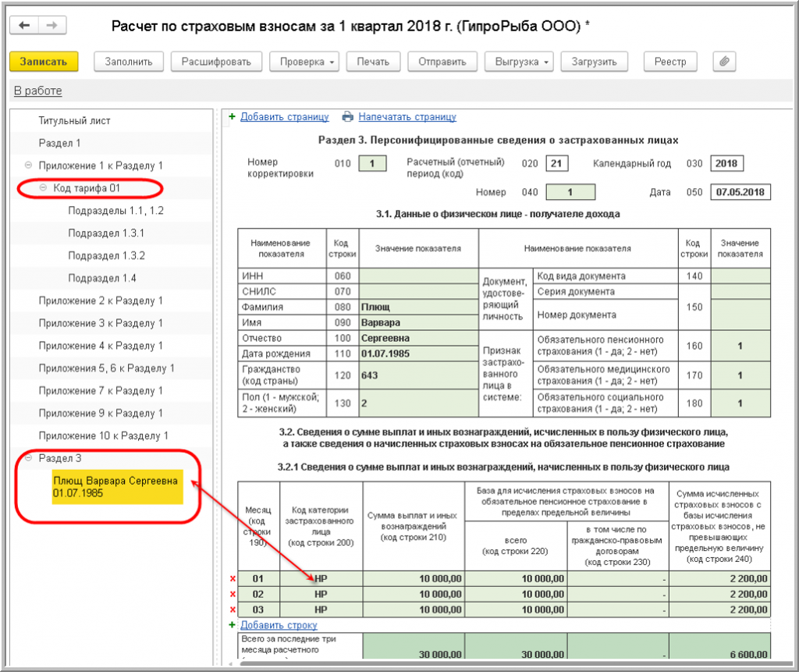
Task: Open Подразделы 1.1, 1.2 tree item
Action: point(115,211)
